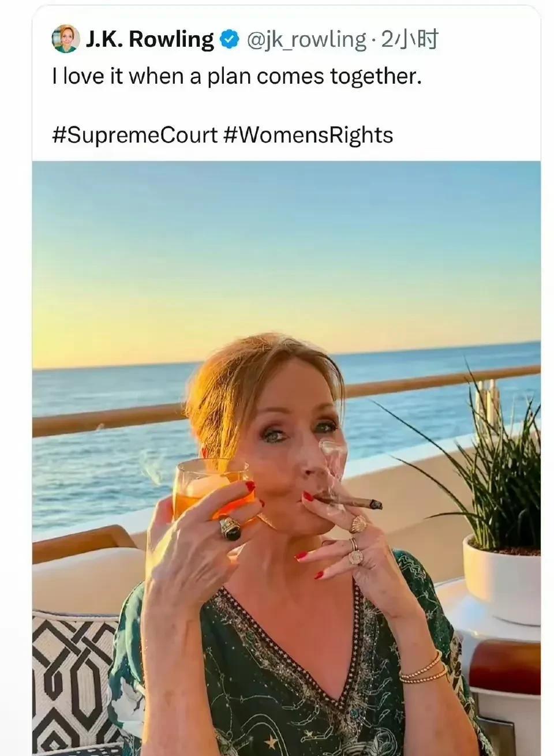
Task: Open the #WomensRights hashtag
Action: pos(308,135)
